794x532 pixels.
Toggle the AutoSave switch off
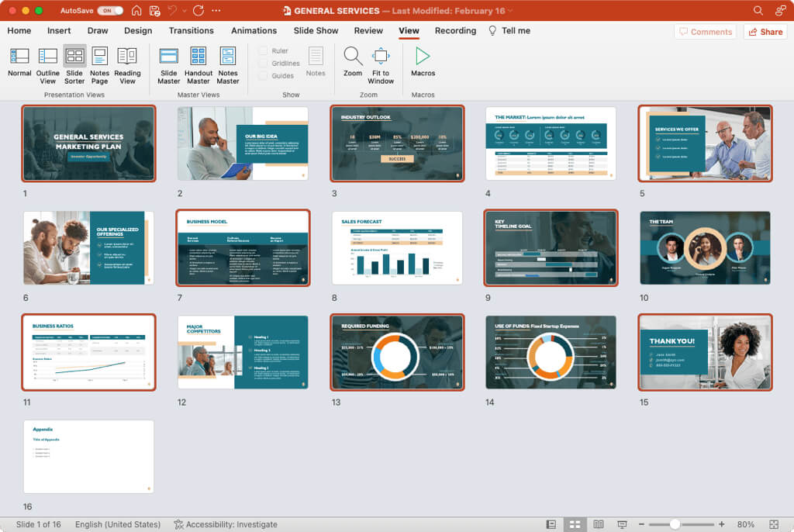tap(110, 11)
